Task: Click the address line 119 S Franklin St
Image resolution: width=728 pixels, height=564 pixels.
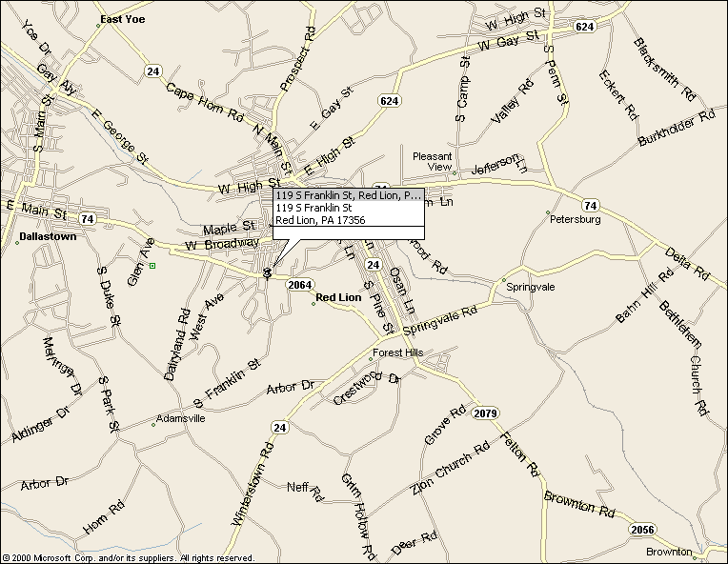Action: [x=313, y=208]
